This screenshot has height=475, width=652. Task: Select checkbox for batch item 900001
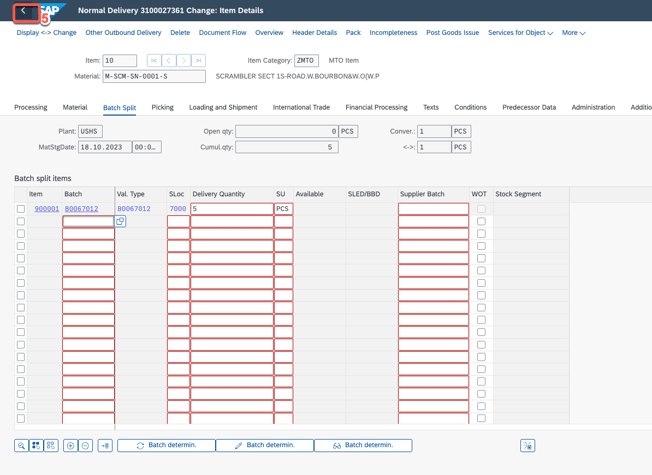21,209
